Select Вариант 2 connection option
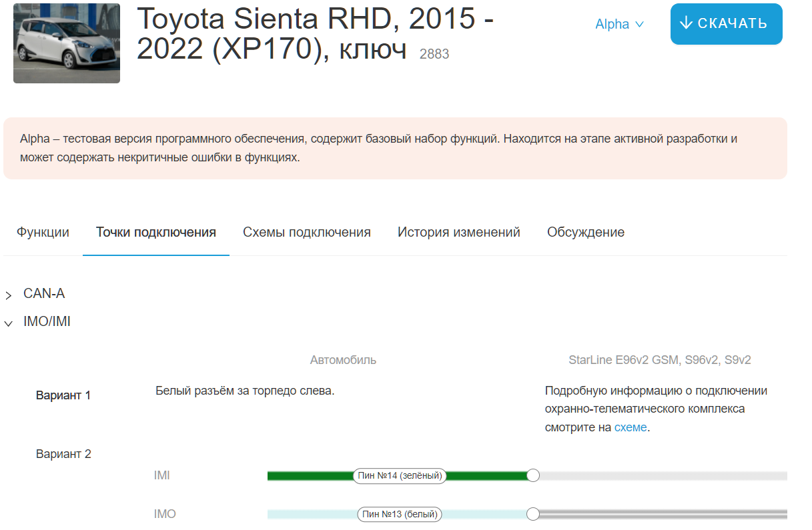The height and width of the screenshot is (530, 812). tap(63, 454)
